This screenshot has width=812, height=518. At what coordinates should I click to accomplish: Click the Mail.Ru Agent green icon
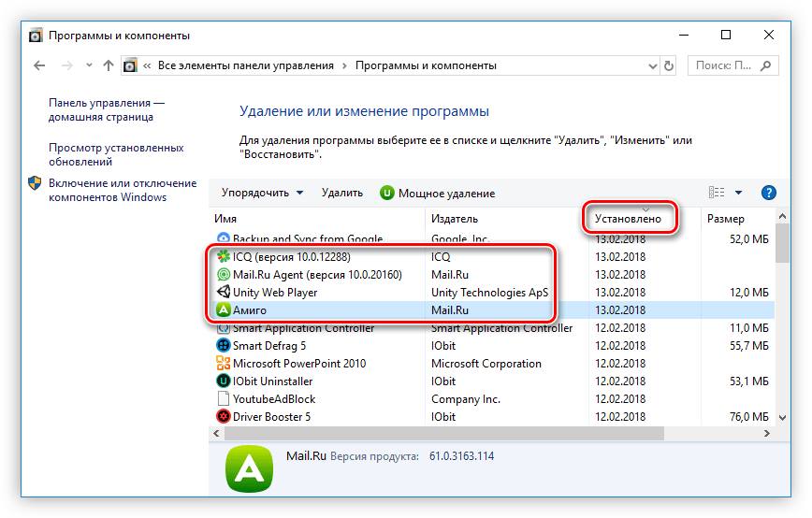pos(224,274)
